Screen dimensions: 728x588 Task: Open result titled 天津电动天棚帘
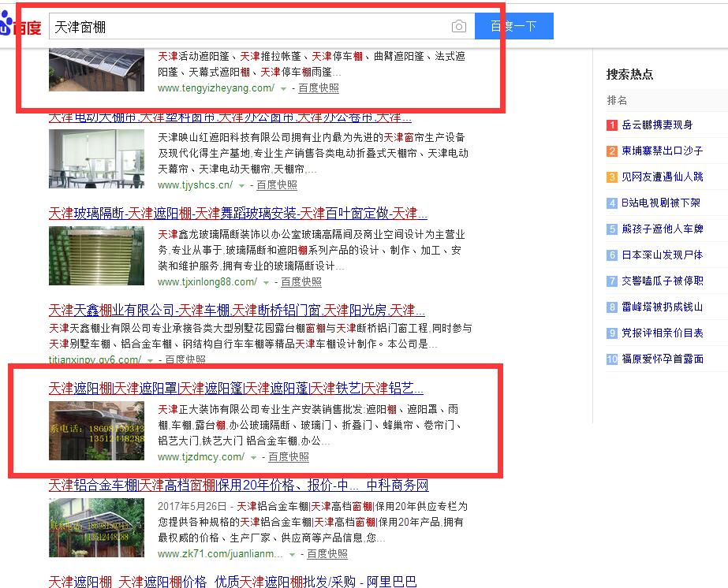tap(230, 118)
